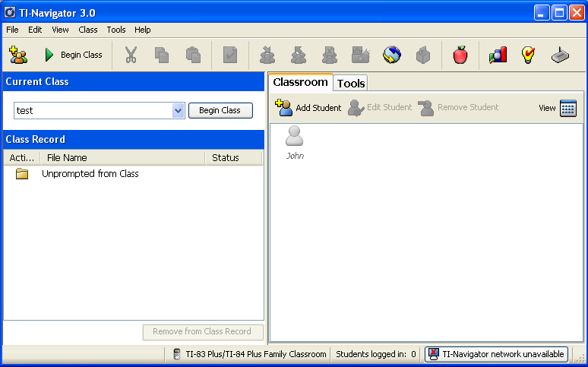Click the scissors cut icon

[131, 55]
